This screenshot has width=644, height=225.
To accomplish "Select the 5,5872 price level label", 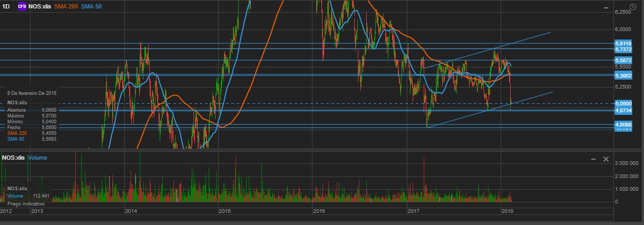I will pyautogui.click(x=623, y=61).
